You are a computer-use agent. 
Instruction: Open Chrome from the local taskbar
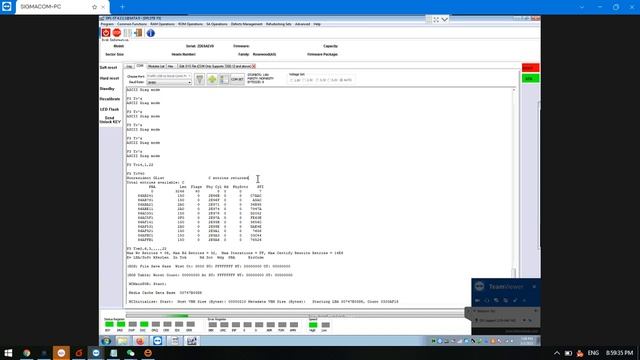pyautogui.click(x=27, y=353)
